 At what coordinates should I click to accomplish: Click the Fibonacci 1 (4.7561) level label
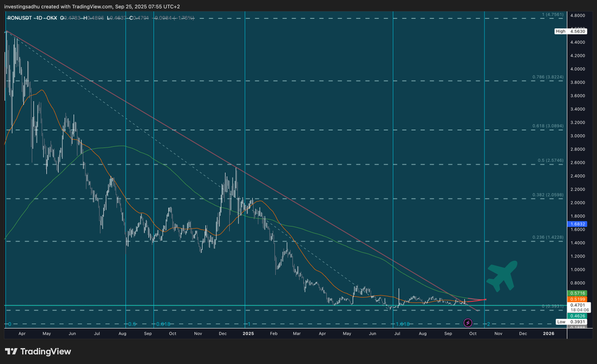pyautogui.click(x=553, y=14)
